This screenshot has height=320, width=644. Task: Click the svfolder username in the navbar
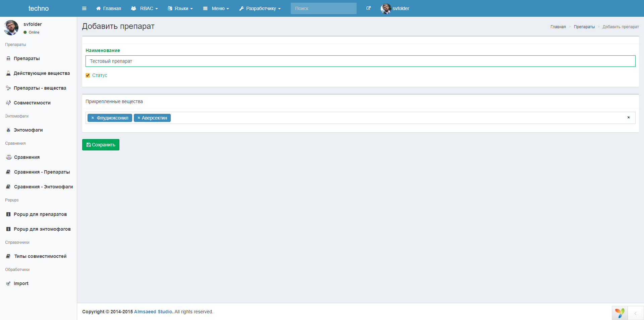[401, 8]
